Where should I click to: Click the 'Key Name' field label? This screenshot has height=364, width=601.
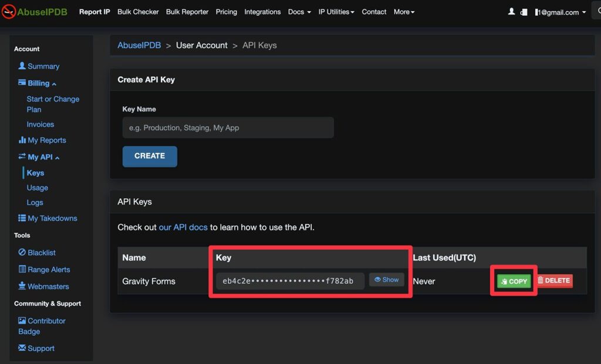pos(139,109)
